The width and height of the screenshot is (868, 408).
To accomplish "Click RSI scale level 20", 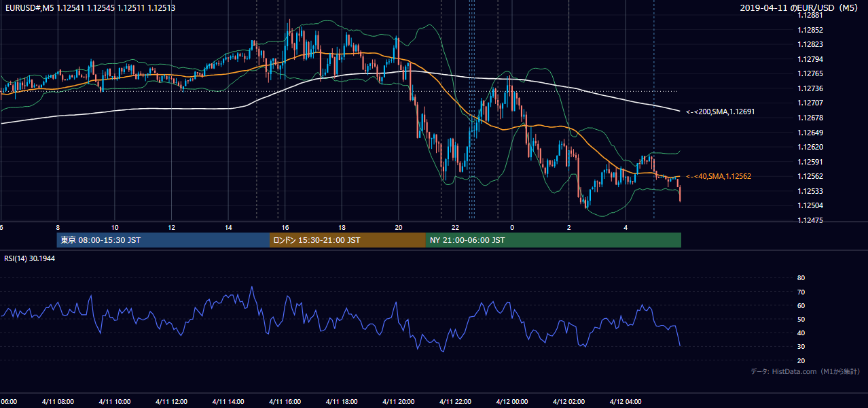I will pyautogui.click(x=801, y=360).
